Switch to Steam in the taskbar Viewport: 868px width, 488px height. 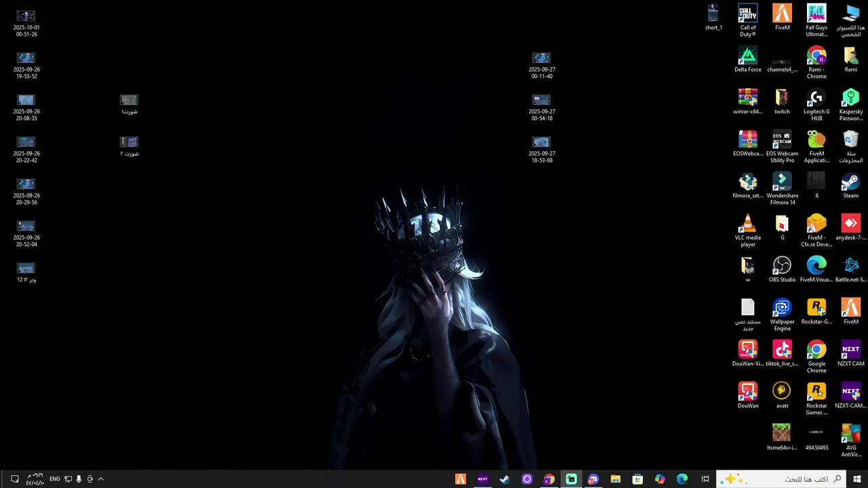[x=505, y=479]
